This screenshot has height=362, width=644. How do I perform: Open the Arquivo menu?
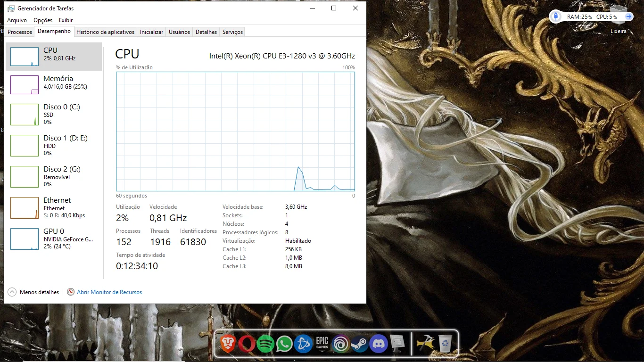click(17, 20)
